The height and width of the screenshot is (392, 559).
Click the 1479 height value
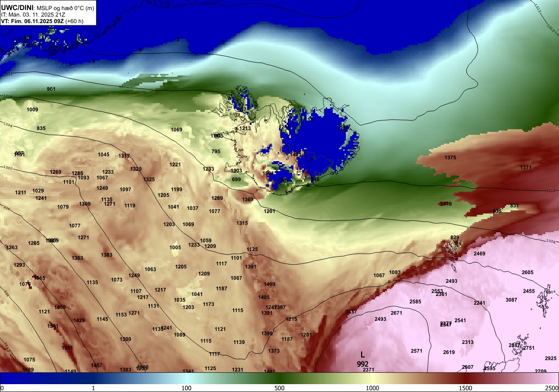point(446,204)
